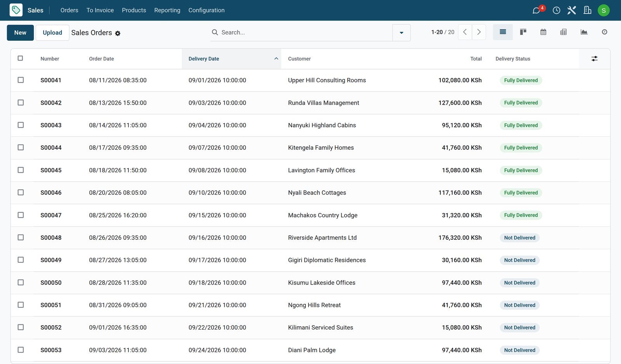Click the 1-20 pager range

pyautogui.click(x=437, y=32)
